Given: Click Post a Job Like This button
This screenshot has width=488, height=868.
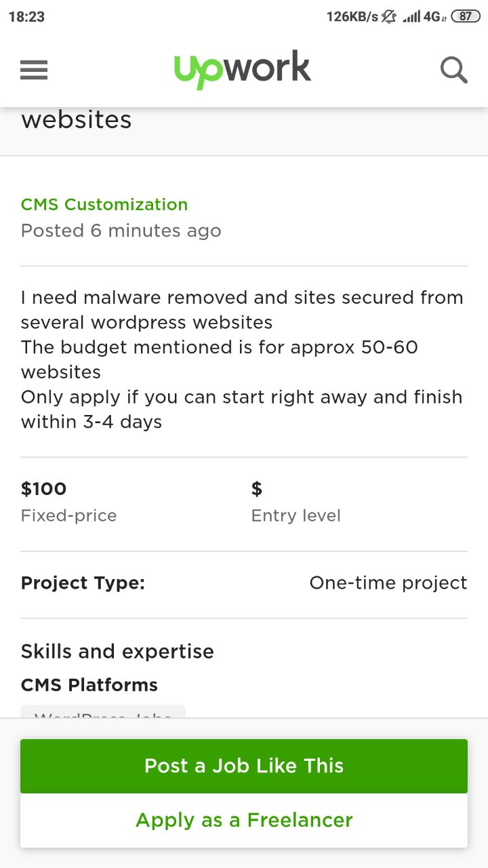Looking at the screenshot, I should [x=244, y=766].
